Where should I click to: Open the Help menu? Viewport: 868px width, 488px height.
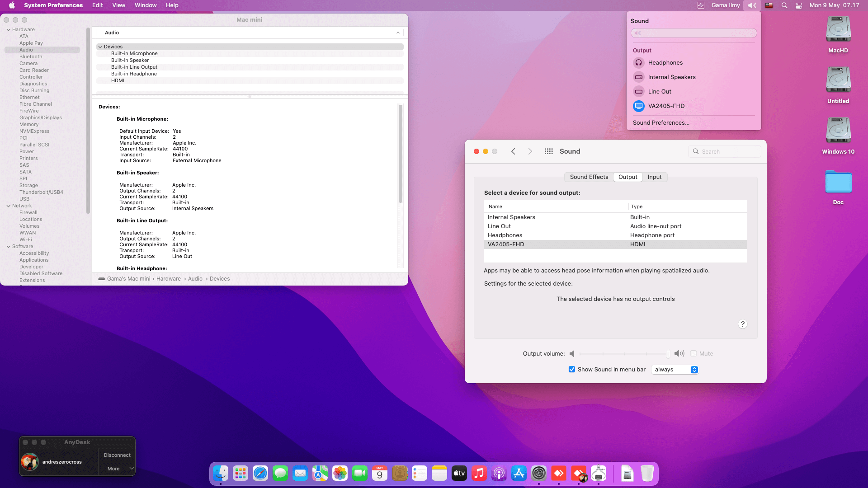pos(172,5)
